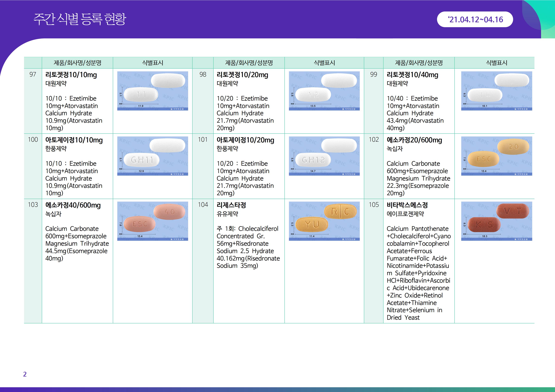The image size is (555, 392).
Task: Click product name 아토제이정10/10mg
Action: [x=74, y=140]
